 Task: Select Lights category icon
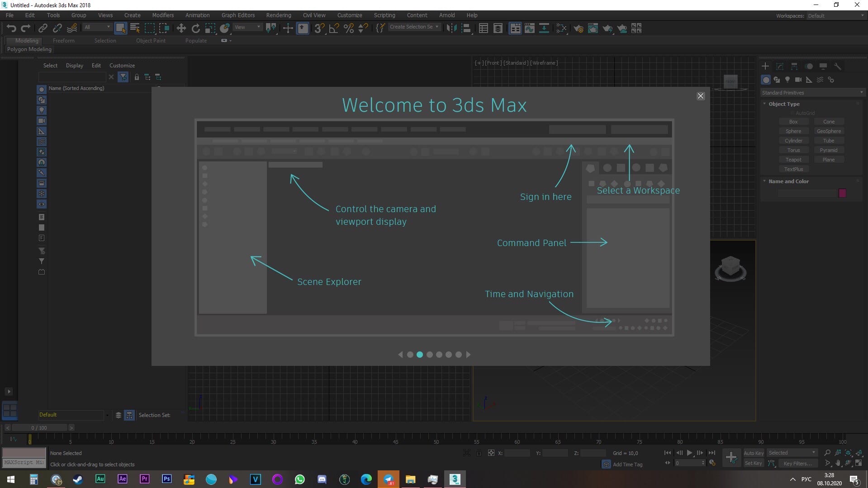pyautogui.click(x=787, y=80)
